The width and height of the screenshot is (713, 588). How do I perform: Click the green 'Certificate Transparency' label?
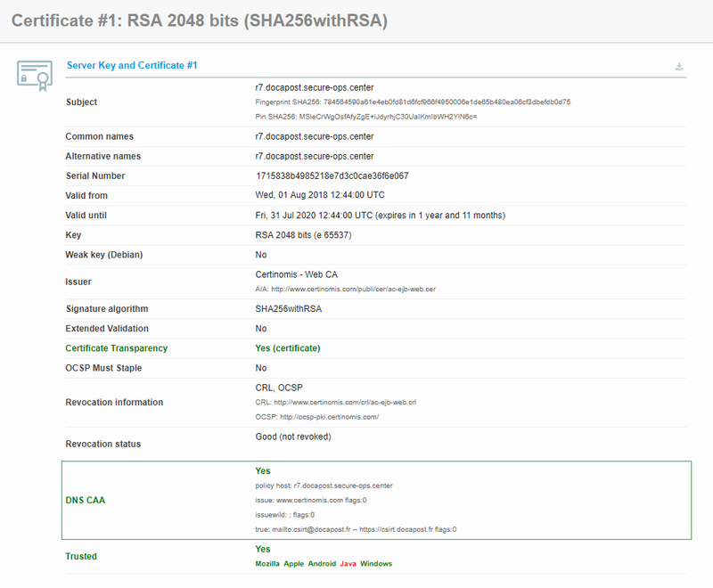(117, 348)
